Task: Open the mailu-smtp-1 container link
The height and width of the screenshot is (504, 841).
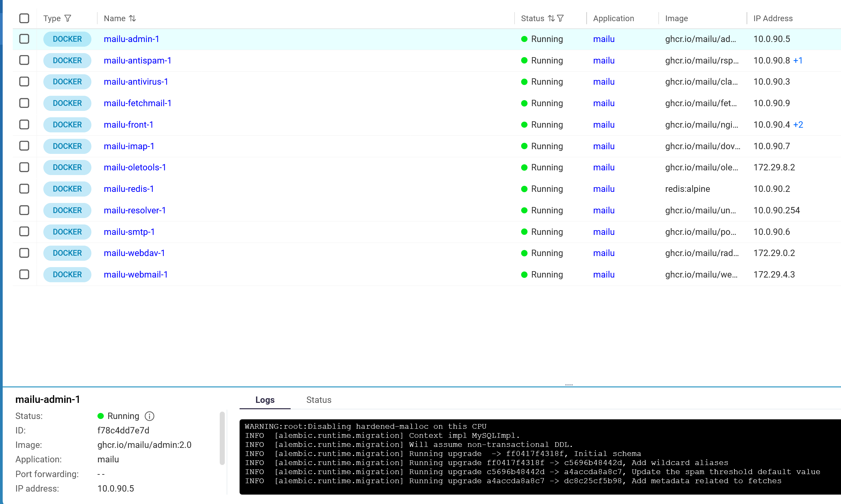Action: [129, 232]
